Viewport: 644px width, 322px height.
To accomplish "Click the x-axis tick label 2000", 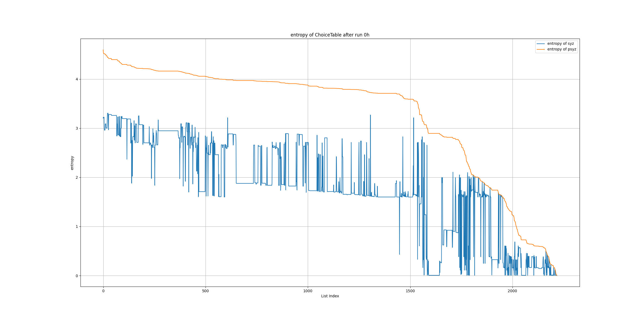I will pyautogui.click(x=512, y=291).
